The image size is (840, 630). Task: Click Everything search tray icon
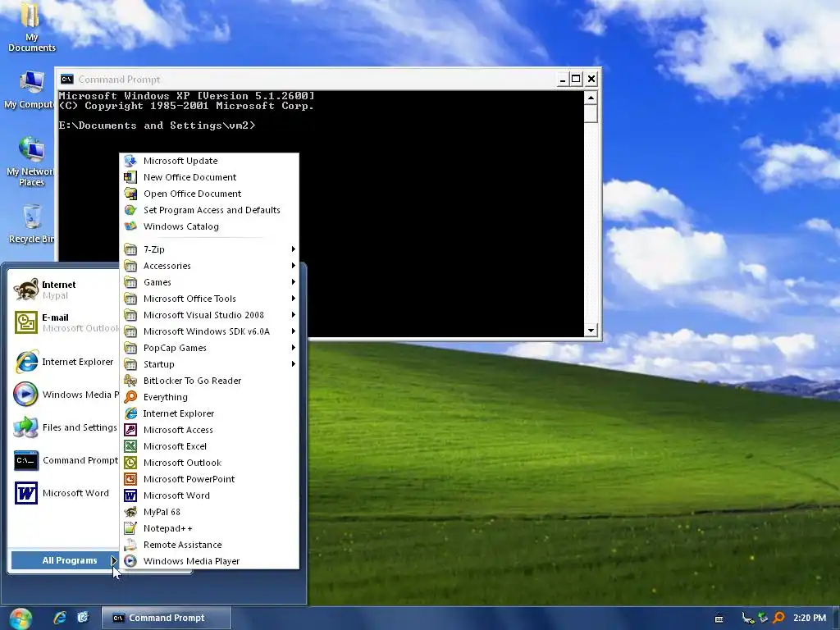pyautogui.click(x=779, y=618)
